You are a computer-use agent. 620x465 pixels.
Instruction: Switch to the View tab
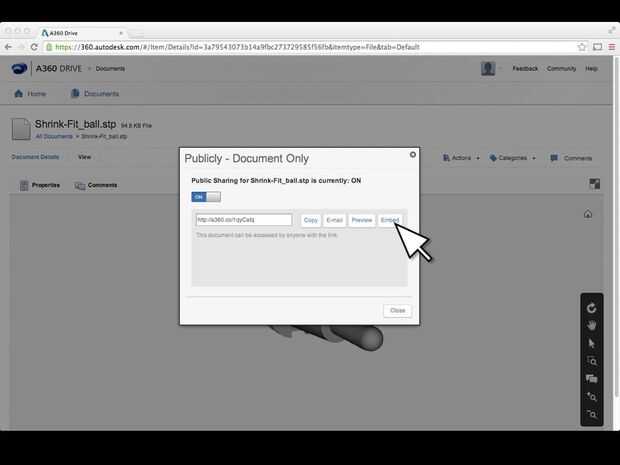84,157
